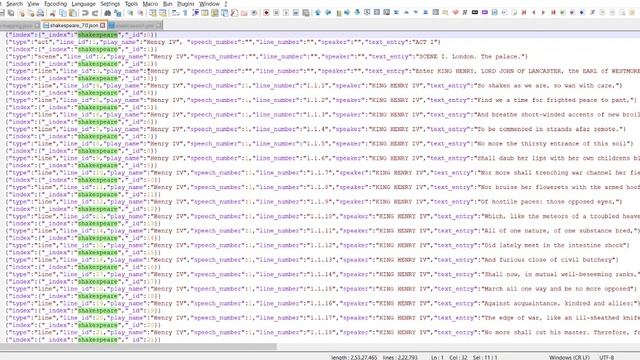Click the red right-arrow plugin icon
The image size is (640, 360).
[x=543, y=13]
